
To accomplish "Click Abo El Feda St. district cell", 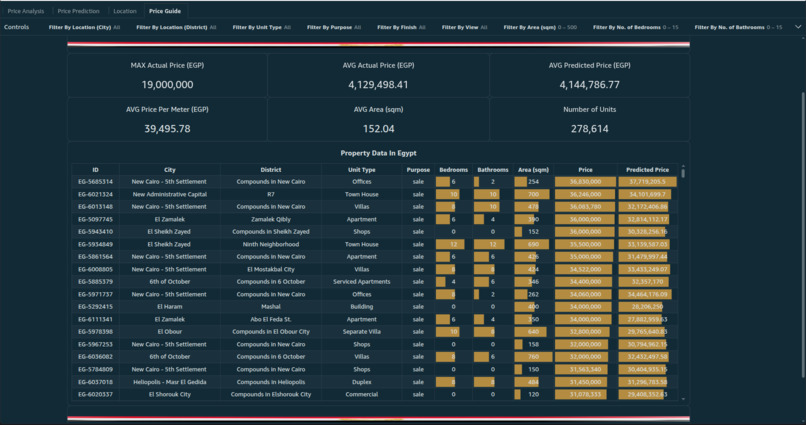I will pyautogui.click(x=271, y=319).
